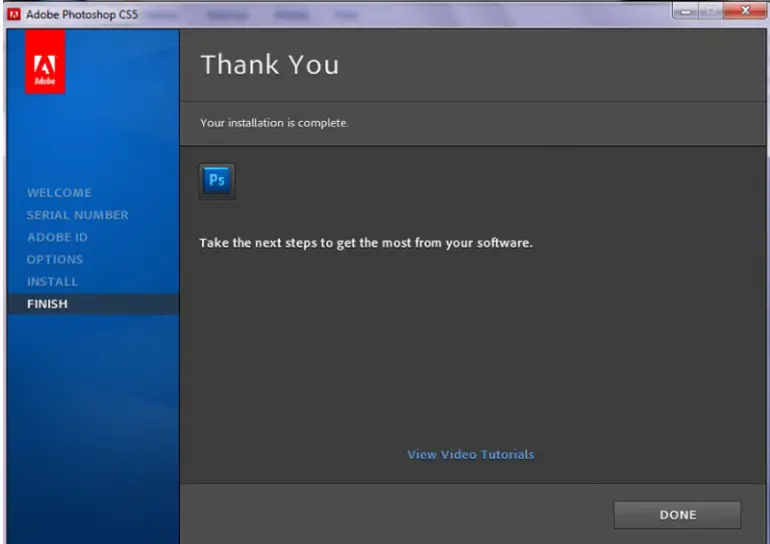Click the empty footer area left of DONE
The image size is (770, 544).
tap(390, 514)
